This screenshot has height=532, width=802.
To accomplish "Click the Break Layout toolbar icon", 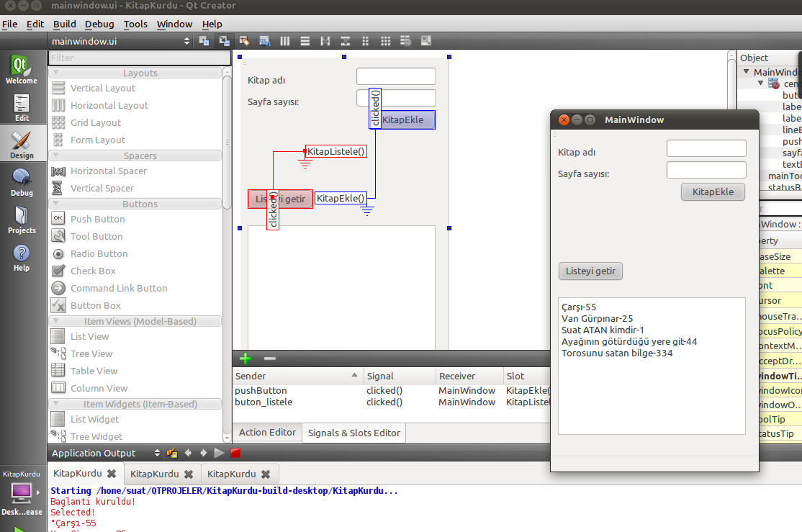I will [405, 41].
